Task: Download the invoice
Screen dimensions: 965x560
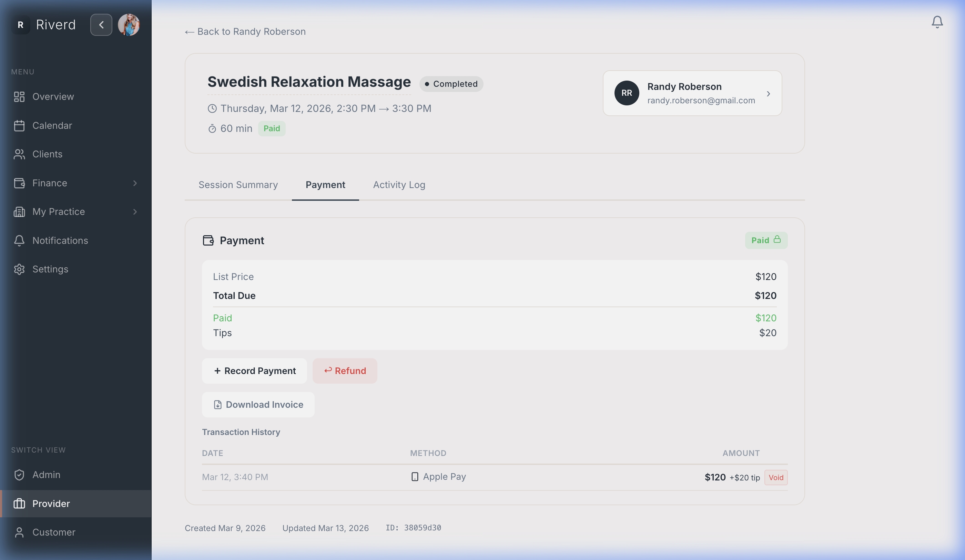Action: (258, 404)
